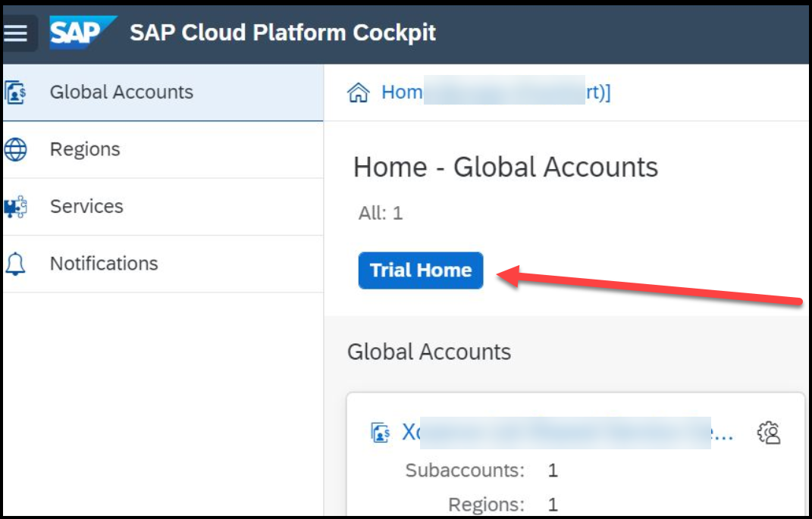Open Services in the sidebar
Viewport: 812px width, 519px height.
[162, 207]
